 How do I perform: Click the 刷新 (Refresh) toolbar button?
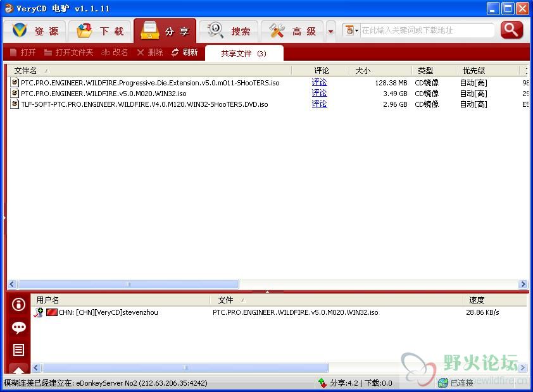[x=184, y=52]
